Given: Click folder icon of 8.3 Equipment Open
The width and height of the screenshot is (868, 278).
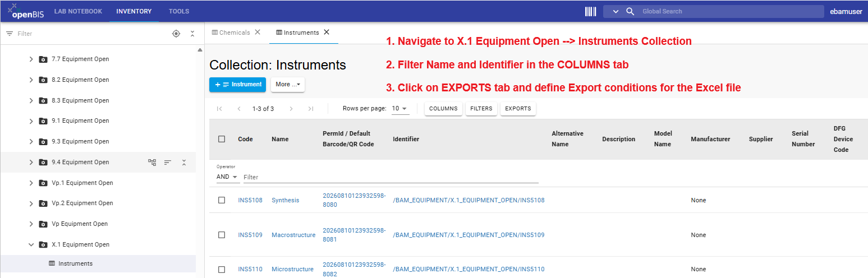Looking at the screenshot, I should [43, 100].
